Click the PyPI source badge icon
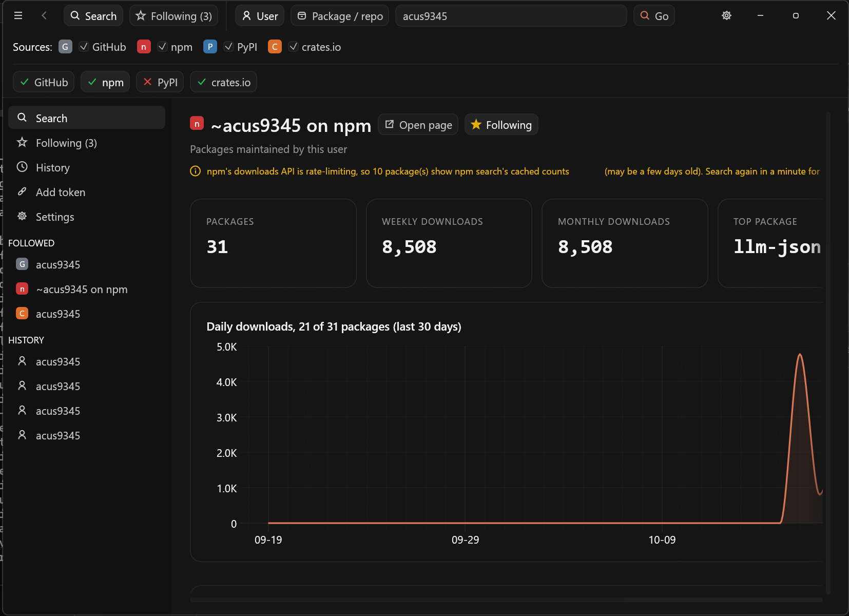Screen dimensions: 849x616 [x=210, y=47]
